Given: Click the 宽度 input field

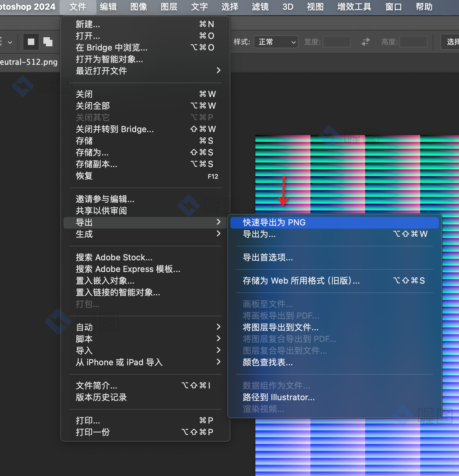Looking at the screenshot, I should [x=337, y=42].
